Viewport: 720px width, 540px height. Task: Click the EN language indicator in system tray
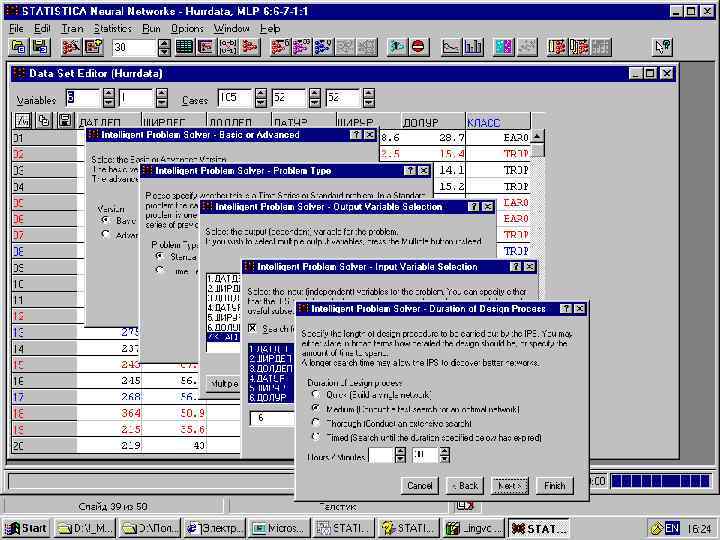coord(672,528)
